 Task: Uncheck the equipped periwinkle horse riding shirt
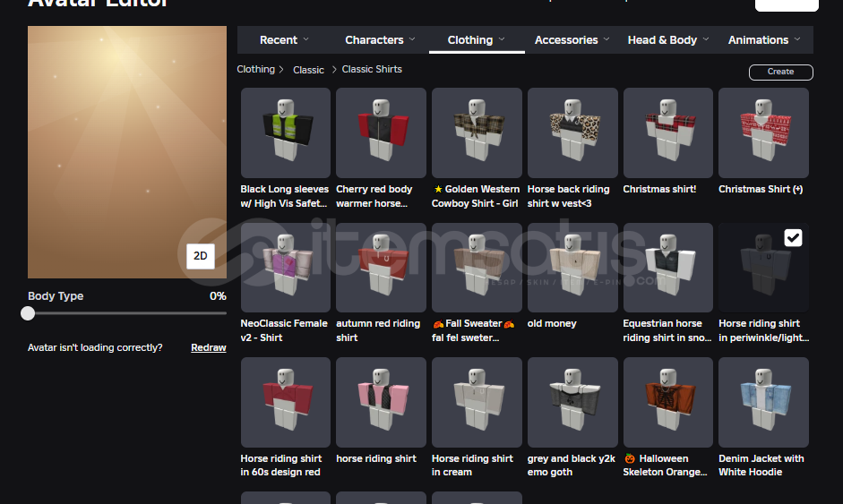793,237
